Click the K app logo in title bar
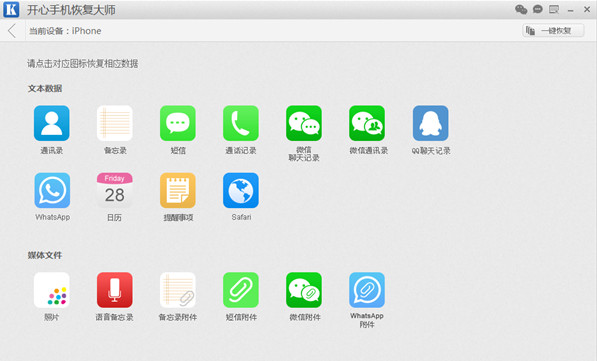This screenshot has height=361, width=597. coord(11,10)
